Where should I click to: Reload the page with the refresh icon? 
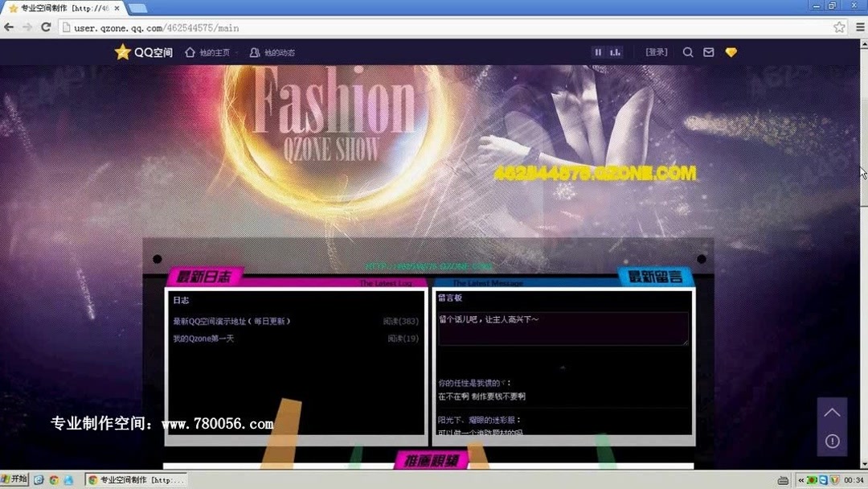point(46,27)
